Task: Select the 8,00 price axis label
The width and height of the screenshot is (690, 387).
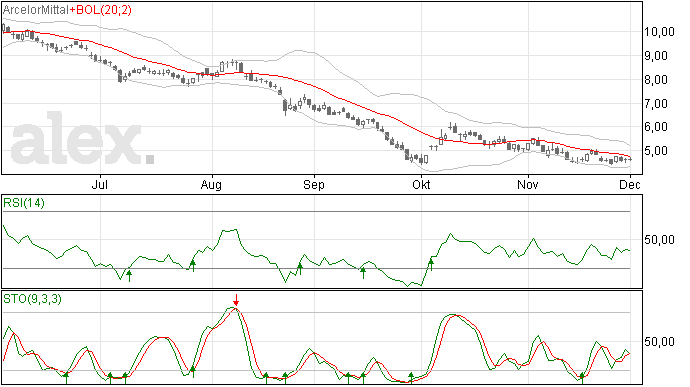Action: [656, 80]
